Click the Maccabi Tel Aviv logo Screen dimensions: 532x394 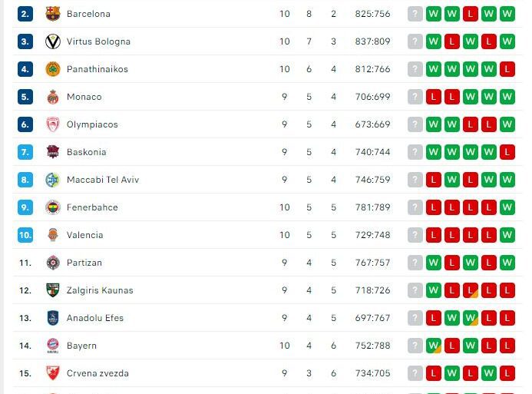[52, 180]
